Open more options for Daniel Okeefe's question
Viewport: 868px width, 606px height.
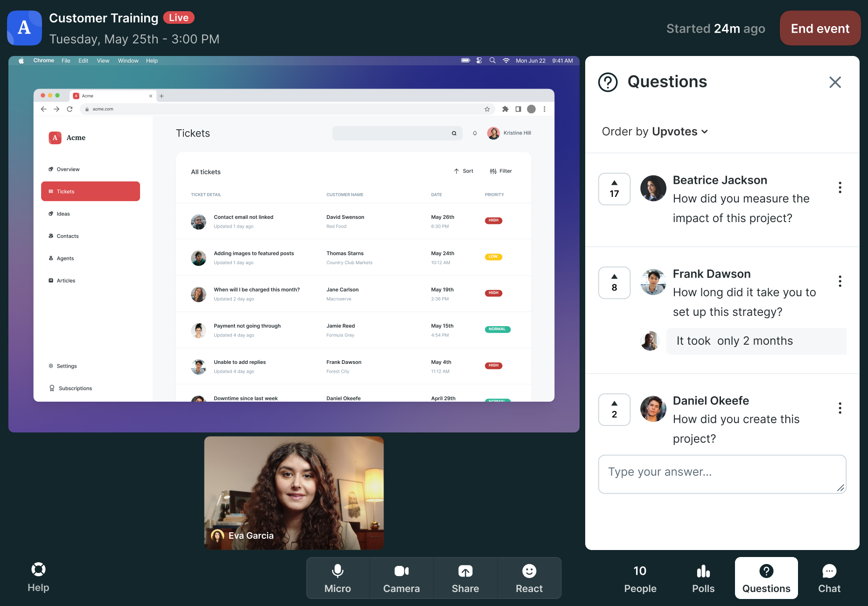click(840, 408)
